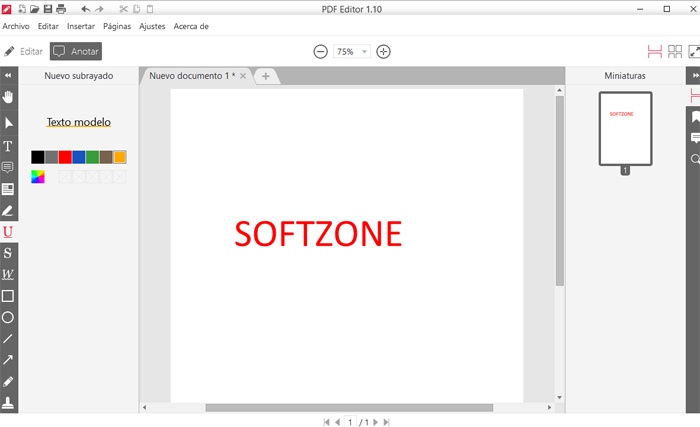The height and width of the screenshot is (427, 700).
Task: Click the page number input field
Action: 350,422
